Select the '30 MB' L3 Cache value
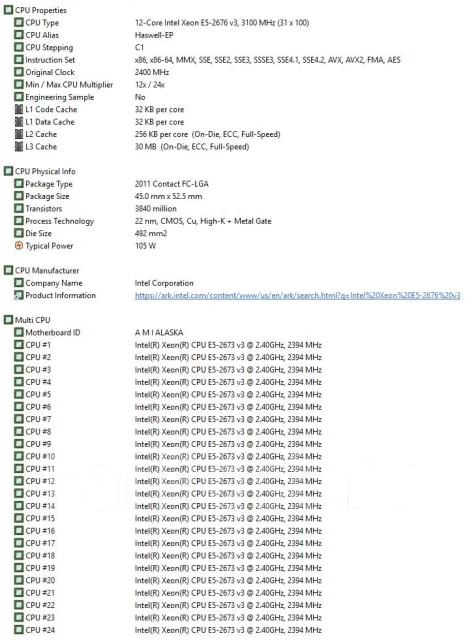This screenshot has width=465, height=640. pos(146,147)
